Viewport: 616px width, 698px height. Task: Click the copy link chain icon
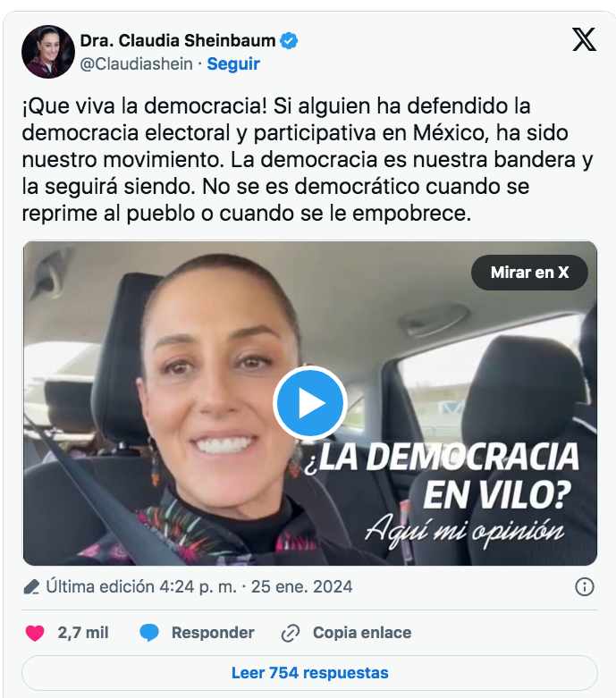pos(291,633)
